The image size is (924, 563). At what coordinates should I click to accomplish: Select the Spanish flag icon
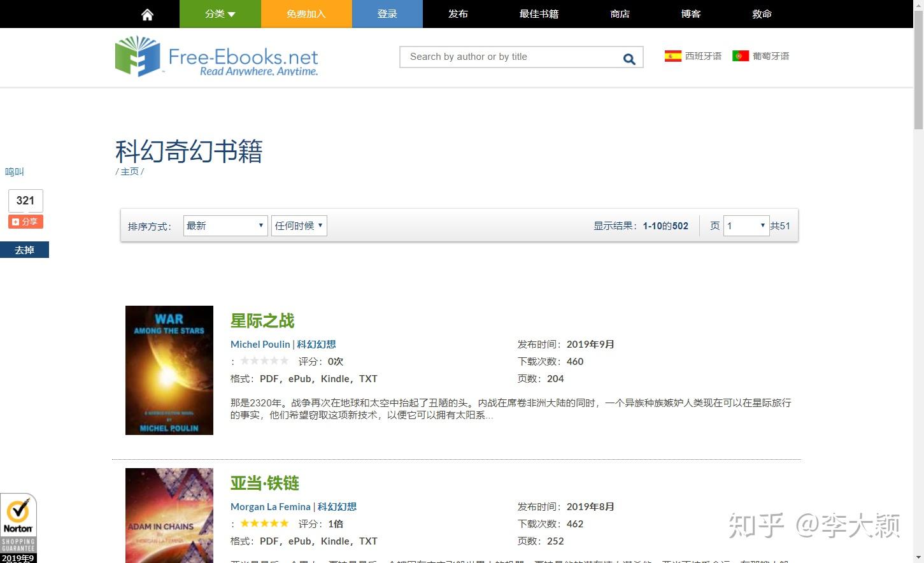point(672,56)
